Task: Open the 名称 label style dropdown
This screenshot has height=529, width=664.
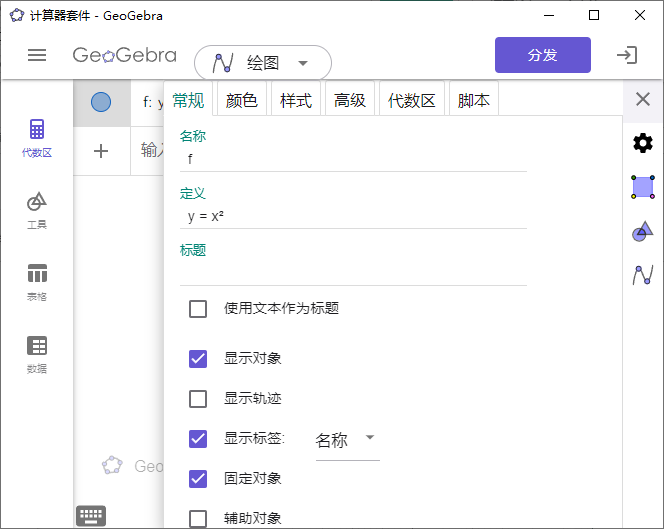Action: click(x=346, y=440)
